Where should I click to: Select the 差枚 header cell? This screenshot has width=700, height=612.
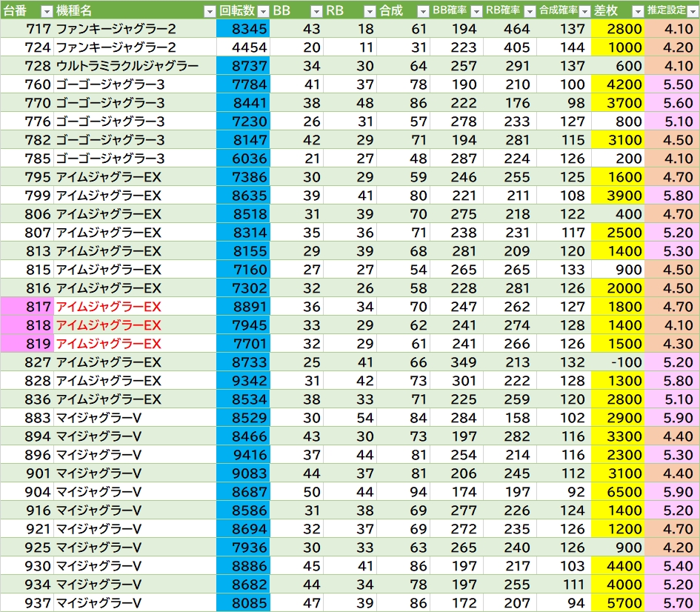(x=618, y=10)
